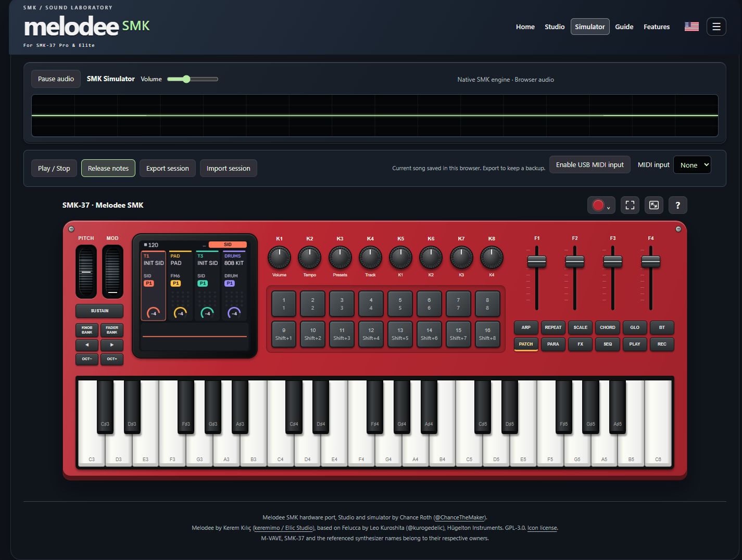Click the FADER BANK button
Image resolution: width=742 pixels, height=560 pixels.
tap(112, 330)
